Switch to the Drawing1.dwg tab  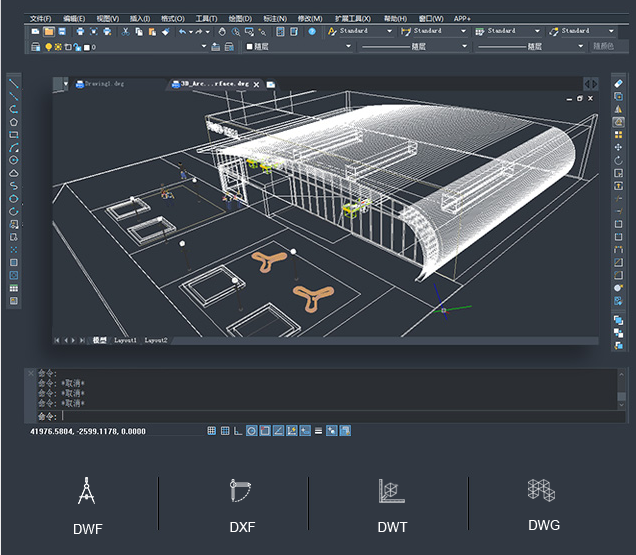coord(103,85)
